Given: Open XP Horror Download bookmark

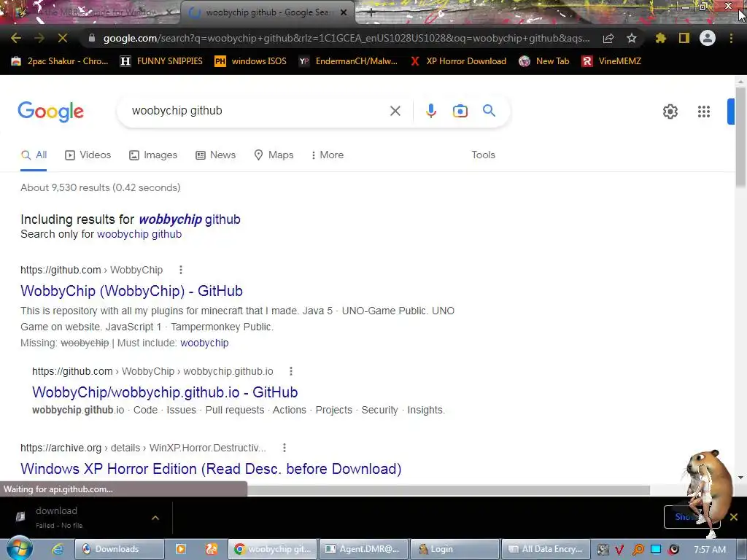Looking at the screenshot, I should click(x=458, y=61).
